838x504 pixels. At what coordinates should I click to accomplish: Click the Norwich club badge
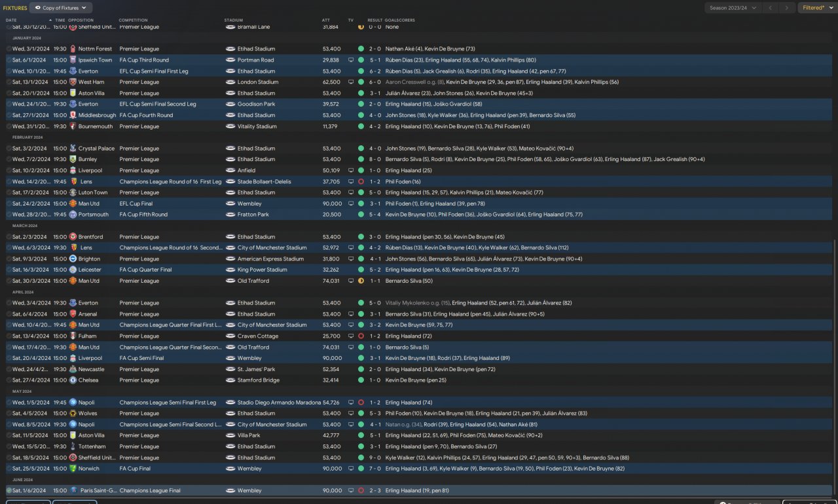tap(73, 469)
